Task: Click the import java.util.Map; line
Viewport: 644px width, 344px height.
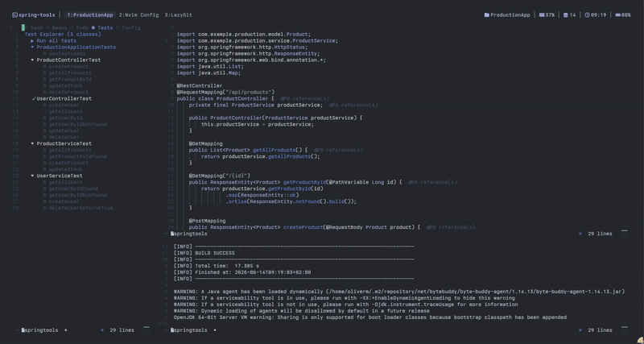Action: [x=208, y=73]
